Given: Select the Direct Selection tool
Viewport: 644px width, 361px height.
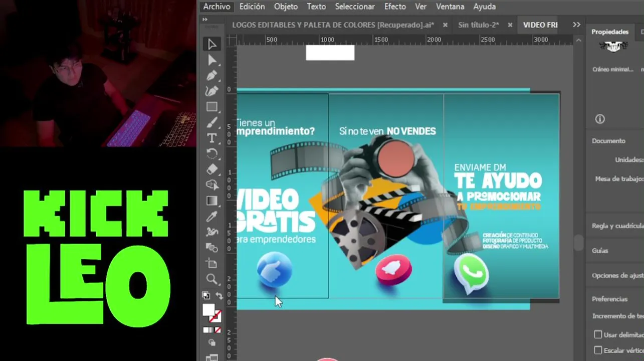Looking at the screenshot, I should coord(212,60).
